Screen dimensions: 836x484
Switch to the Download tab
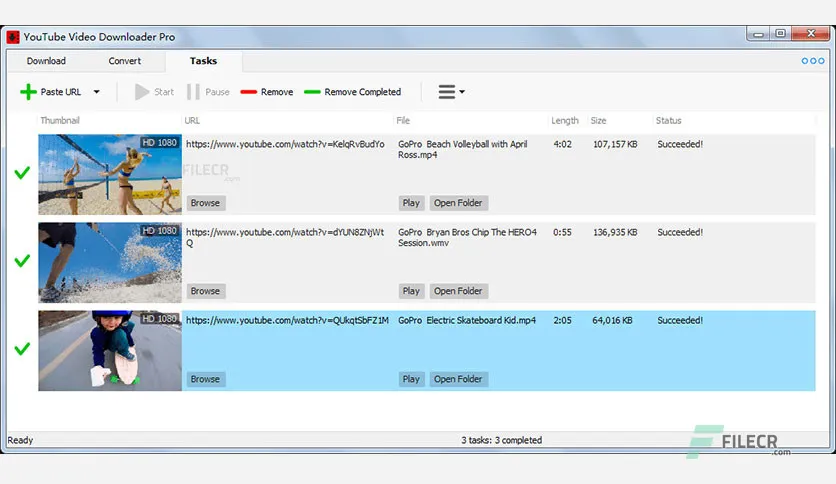[46, 61]
